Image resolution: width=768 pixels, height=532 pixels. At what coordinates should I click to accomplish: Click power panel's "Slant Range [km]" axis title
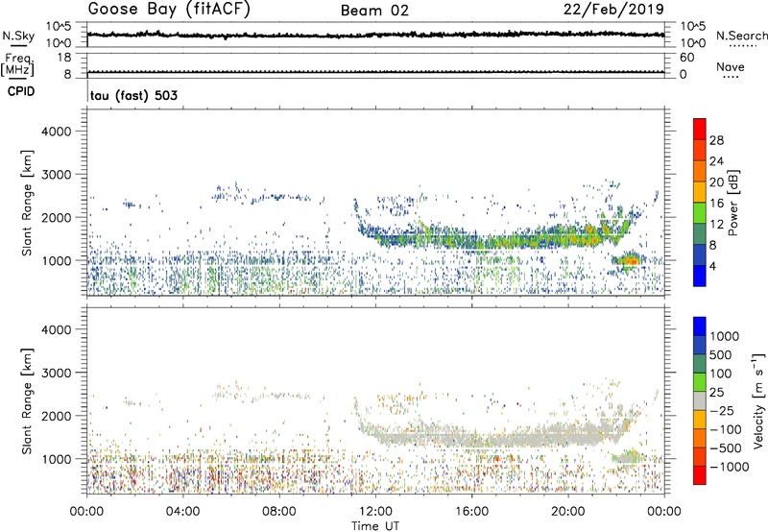[x=27, y=203]
